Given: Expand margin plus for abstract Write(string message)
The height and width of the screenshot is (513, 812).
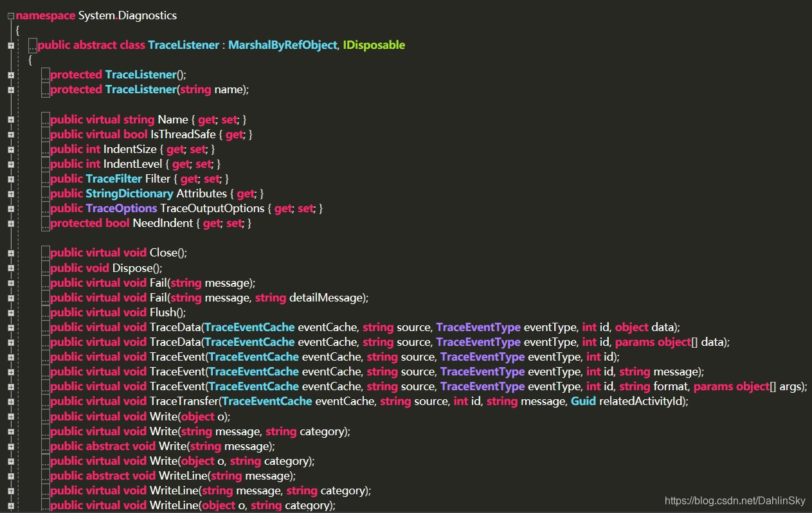Looking at the screenshot, I should pos(11,446).
